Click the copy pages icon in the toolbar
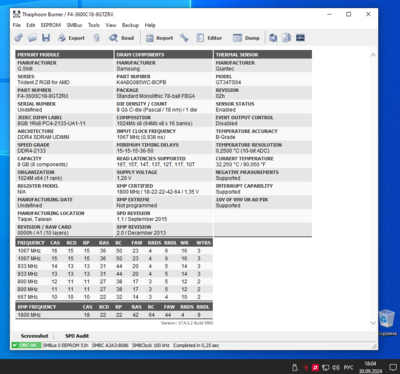Viewport: 400px width, 374px height. coord(286,38)
